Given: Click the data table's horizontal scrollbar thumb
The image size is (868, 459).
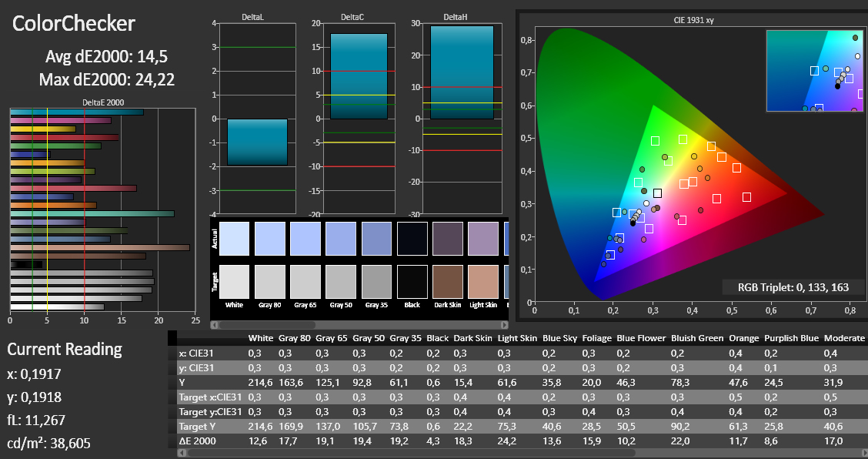Looking at the screenshot, I should click(x=412, y=453).
